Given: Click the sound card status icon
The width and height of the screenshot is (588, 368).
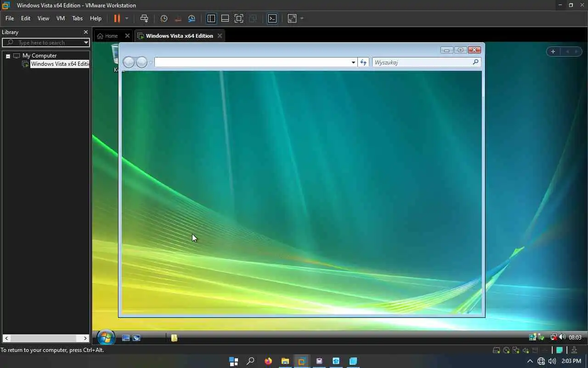Looking at the screenshot, I should [526, 350].
